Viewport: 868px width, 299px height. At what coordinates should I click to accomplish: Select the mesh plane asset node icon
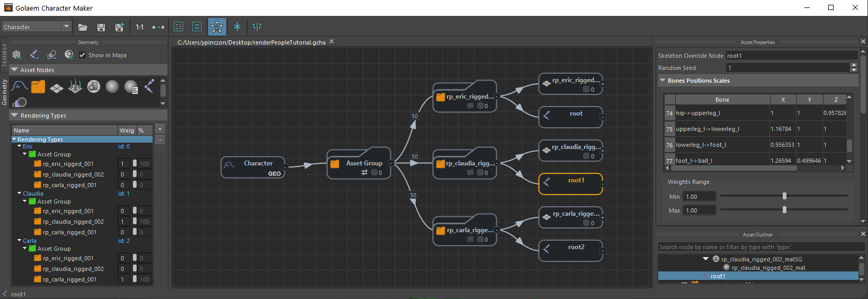pos(57,87)
